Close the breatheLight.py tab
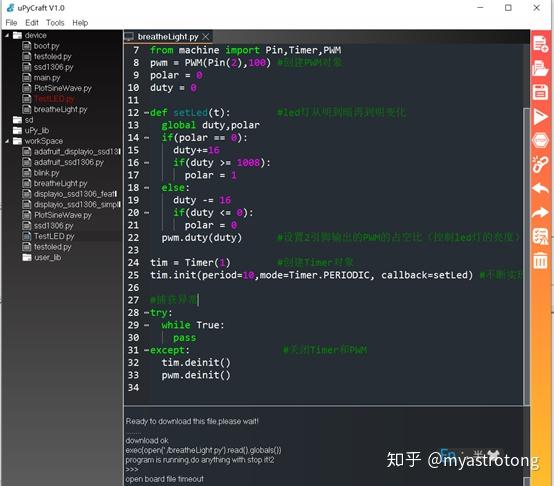 206,37
